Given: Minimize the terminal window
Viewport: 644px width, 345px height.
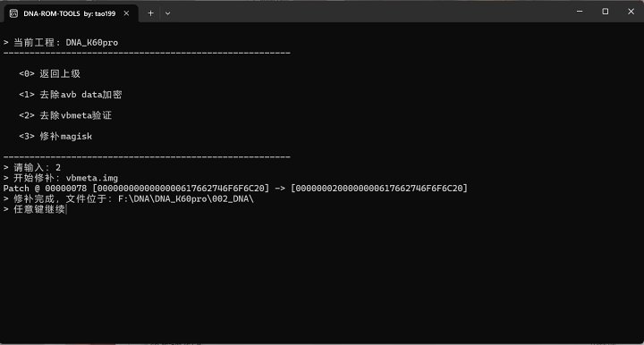Looking at the screenshot, I should pyautogui.click(x=580, y=12).
